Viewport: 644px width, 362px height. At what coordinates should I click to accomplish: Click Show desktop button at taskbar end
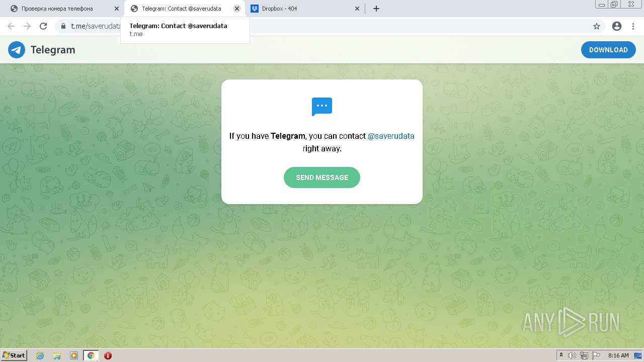[638, 355]
